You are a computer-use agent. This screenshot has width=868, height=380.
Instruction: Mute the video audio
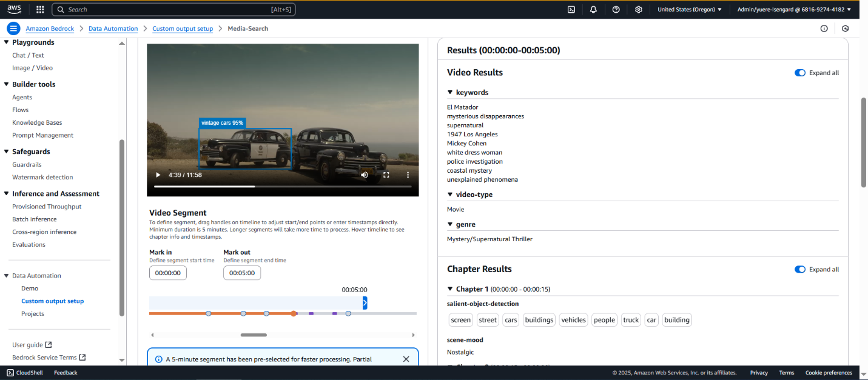[365, 175]
